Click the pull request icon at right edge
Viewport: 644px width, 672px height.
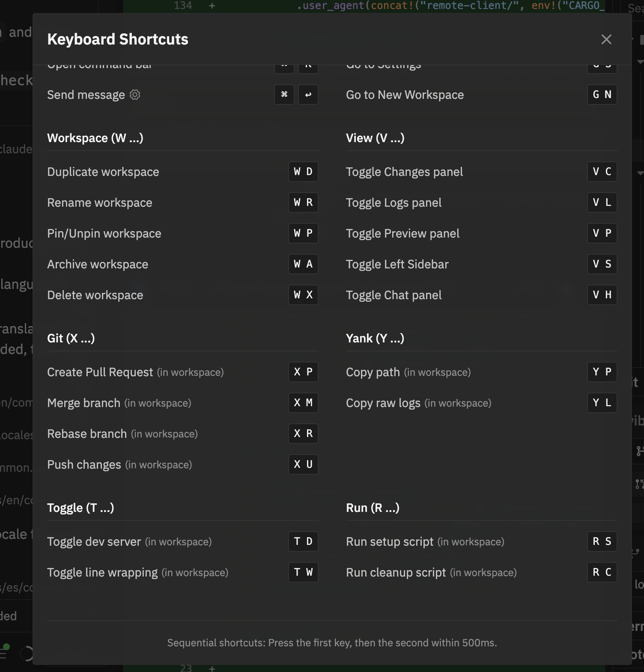(x=639, y=484)
